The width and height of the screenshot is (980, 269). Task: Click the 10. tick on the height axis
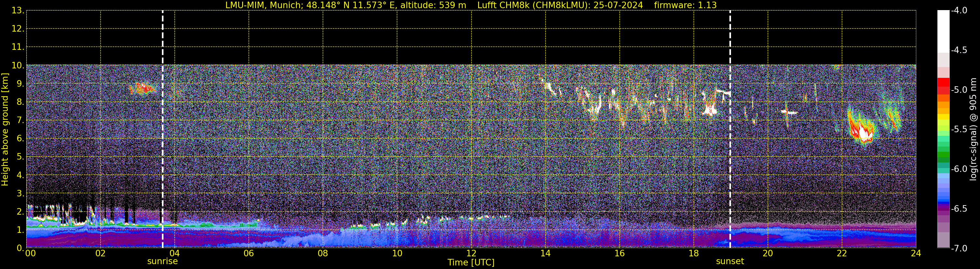pyautogui.click(x=18, y=65)
